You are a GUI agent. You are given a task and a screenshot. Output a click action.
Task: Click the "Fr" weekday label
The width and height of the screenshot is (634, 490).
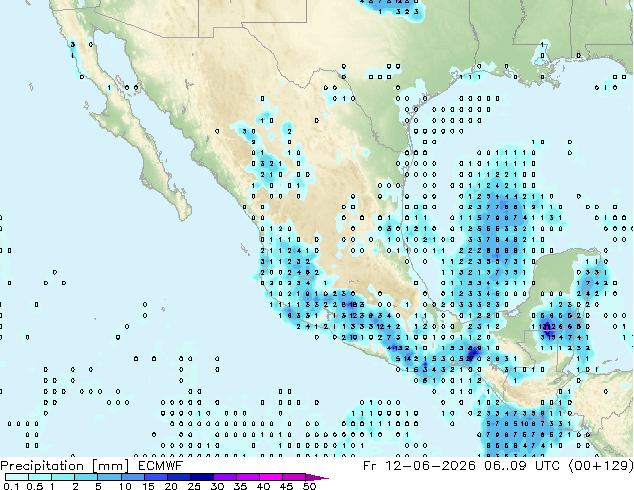370,466
